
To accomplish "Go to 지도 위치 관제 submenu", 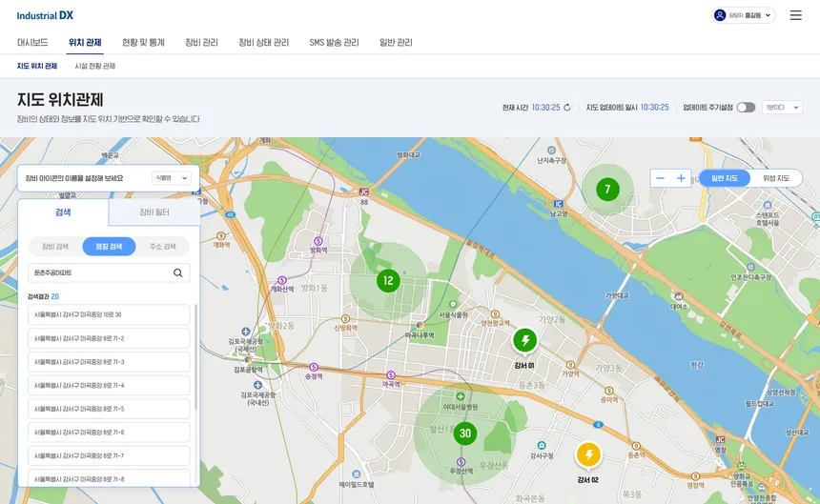I will [x=36, y=66].
